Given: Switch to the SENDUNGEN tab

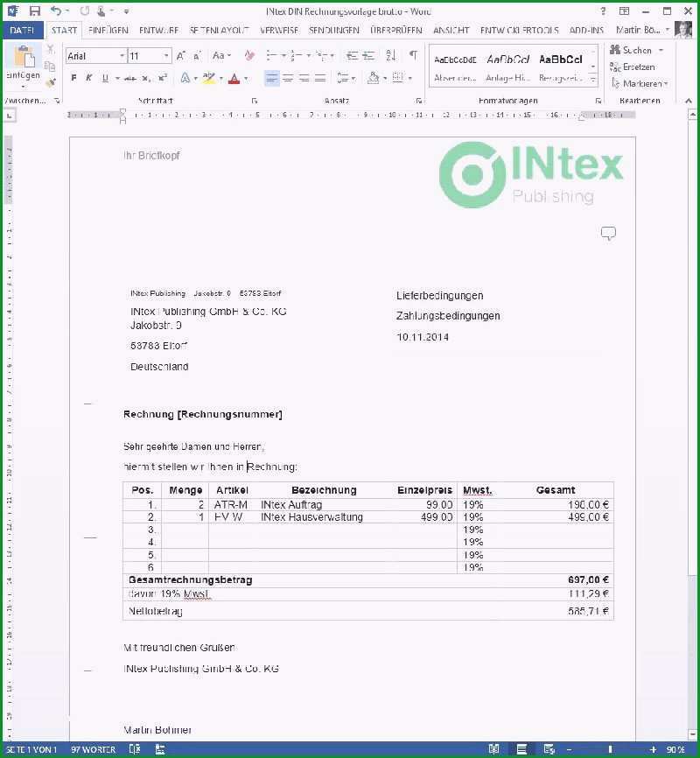Looking at the screenshot, I should 334,30.
